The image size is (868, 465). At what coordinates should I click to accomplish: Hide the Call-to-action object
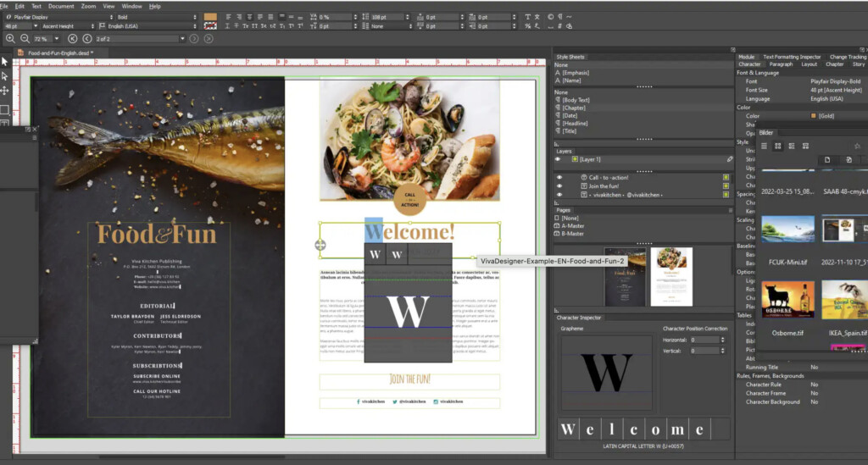click(x=559, y=178)
